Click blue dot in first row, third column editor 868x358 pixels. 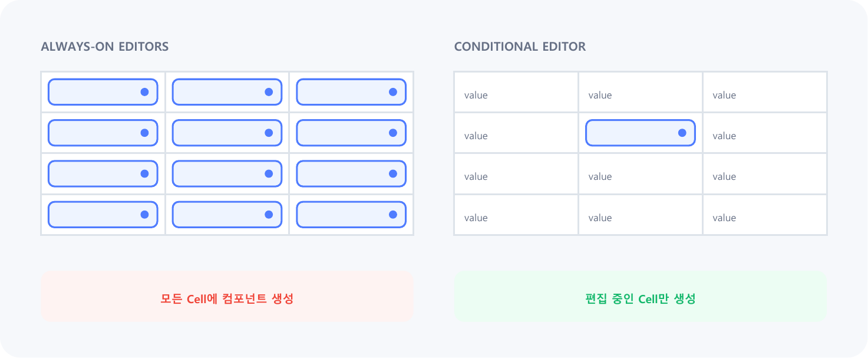point(393,92)
